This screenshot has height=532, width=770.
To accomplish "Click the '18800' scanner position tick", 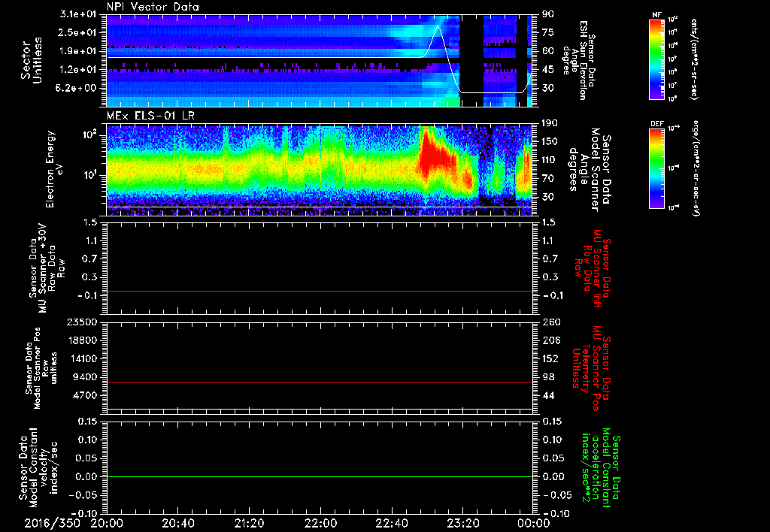I will click(x=82, y=340).
